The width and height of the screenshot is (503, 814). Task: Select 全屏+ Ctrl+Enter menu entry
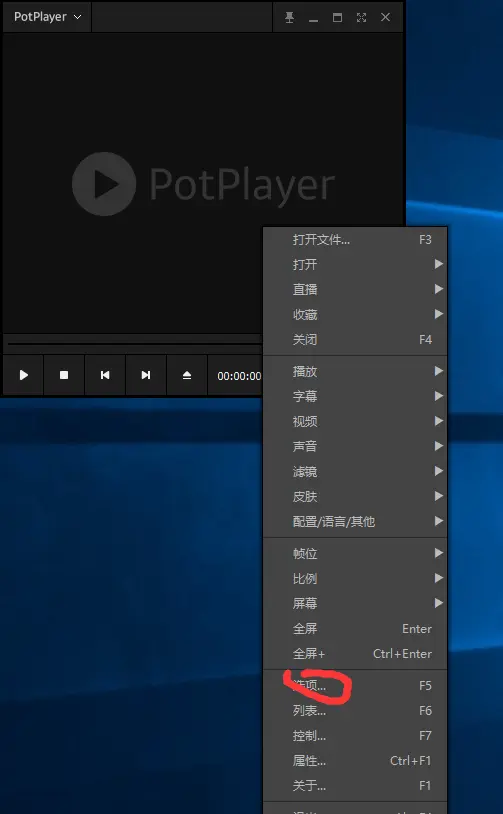[355, 654]
